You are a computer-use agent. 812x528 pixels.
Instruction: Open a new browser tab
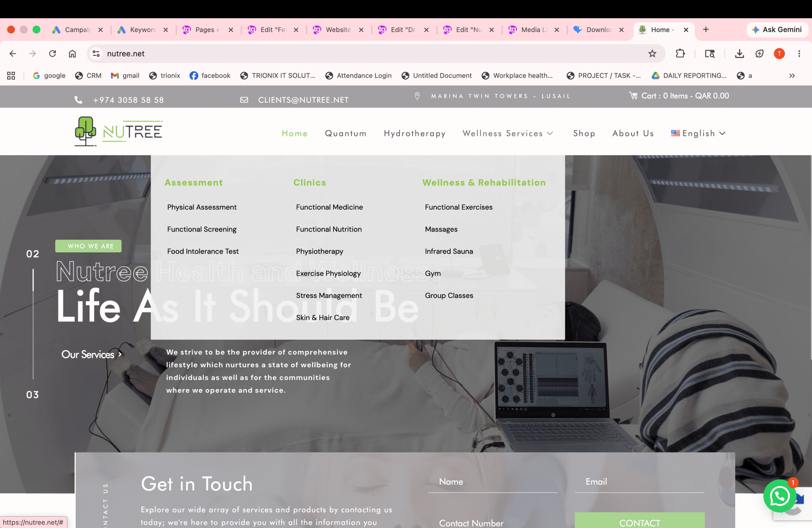click(x=706, y=30)
